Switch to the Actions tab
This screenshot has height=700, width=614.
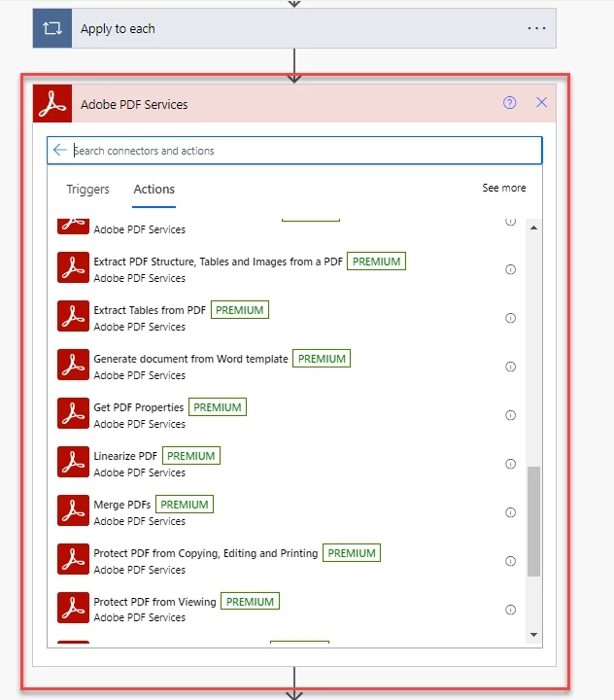point(153,190)
